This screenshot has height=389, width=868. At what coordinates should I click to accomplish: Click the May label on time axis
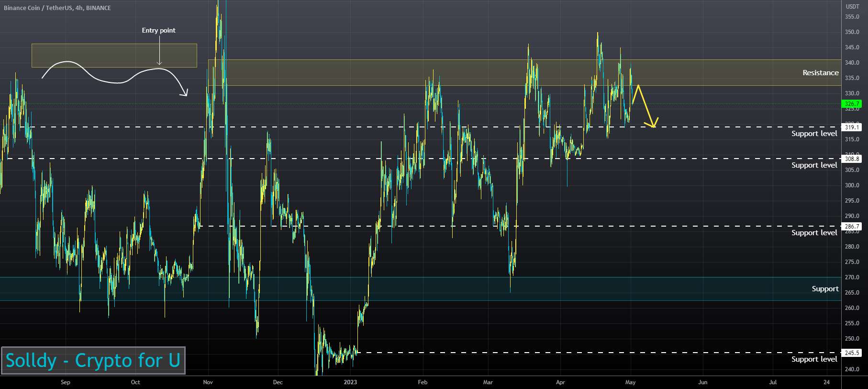click(630, 382)
